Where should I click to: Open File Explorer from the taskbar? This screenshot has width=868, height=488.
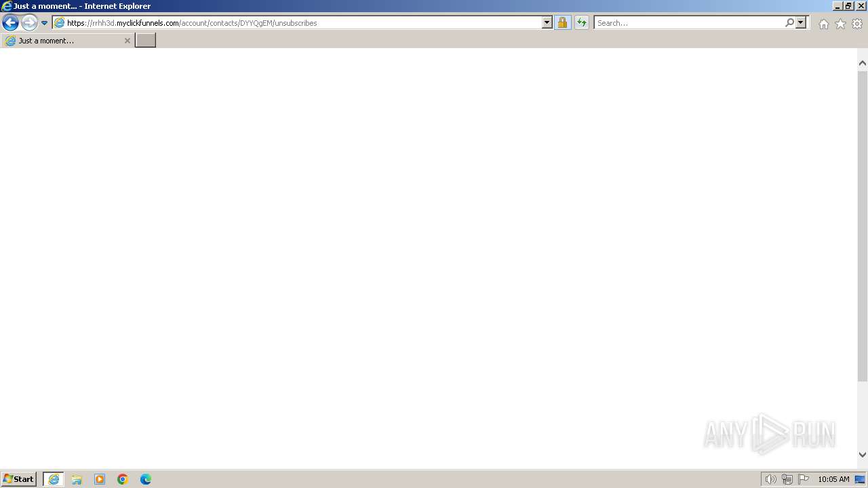tap(77, 479)
